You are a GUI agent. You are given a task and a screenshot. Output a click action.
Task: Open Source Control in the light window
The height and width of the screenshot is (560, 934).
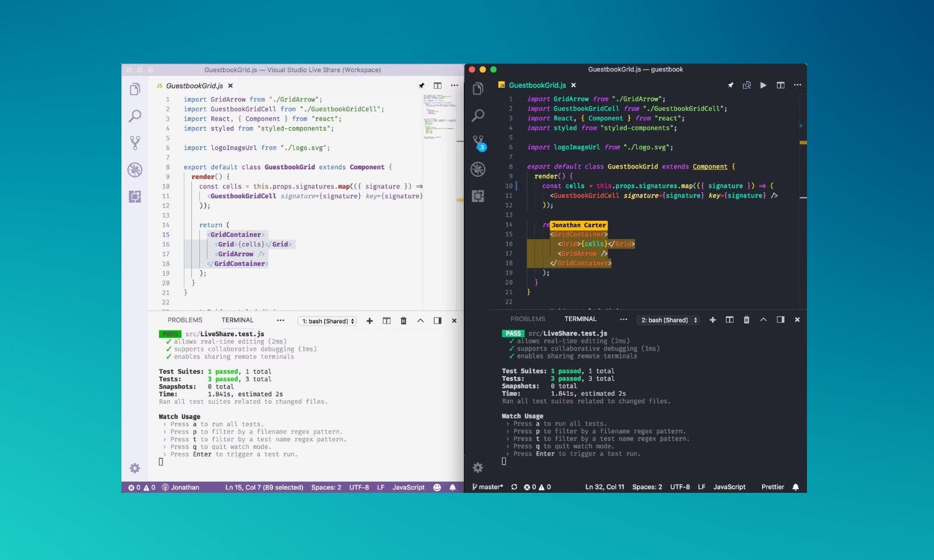click(x=134, y=143)
